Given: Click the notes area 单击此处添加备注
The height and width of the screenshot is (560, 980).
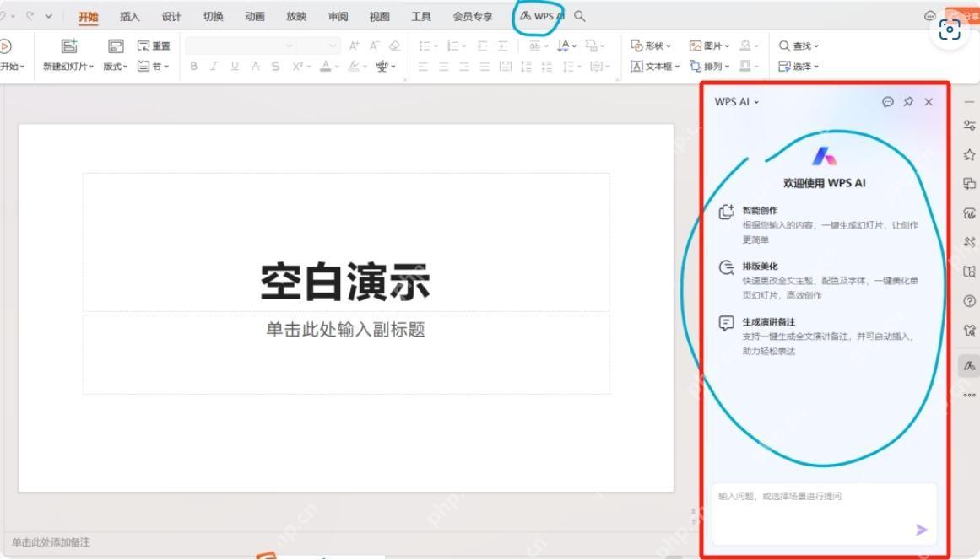Looking at the screenshot, I should (51, 542).
